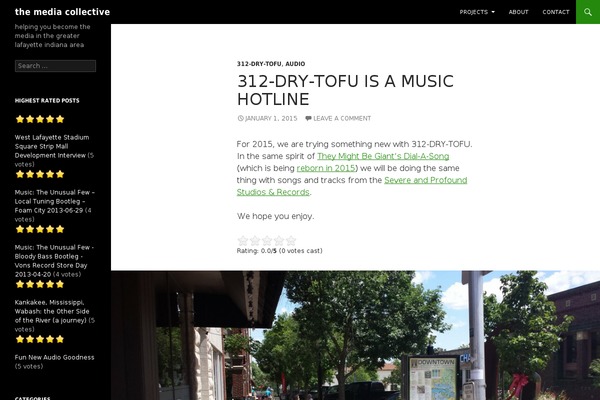Click the comment bubble icon

tap(308, 118)
